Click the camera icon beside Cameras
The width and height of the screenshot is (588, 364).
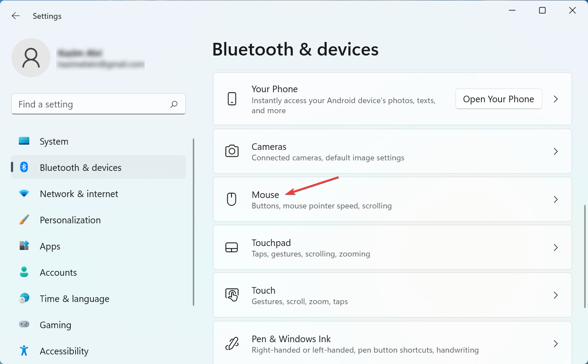[x=232, y=151]
